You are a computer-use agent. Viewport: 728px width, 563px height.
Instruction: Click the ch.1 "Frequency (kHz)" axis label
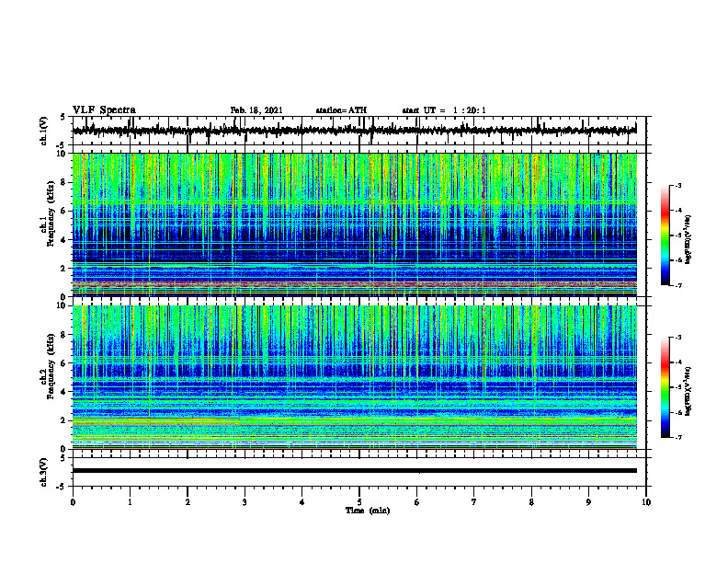51,213
